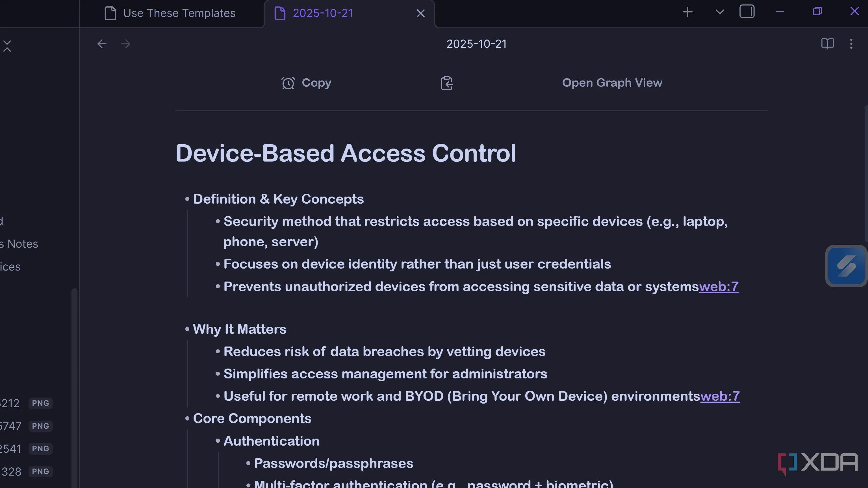
Task: Collapse the Definition & Key Concepts bullet
Action: click(x=187, y=199)
